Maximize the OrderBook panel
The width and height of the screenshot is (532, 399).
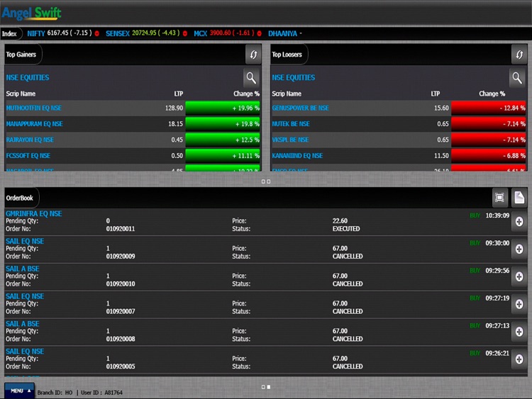point(500,197)
